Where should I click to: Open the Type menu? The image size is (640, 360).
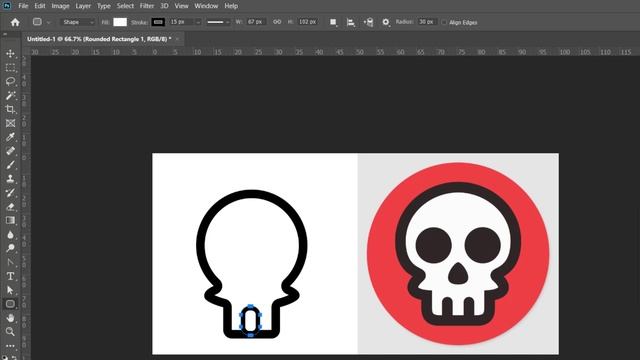[x=104, y=6]
